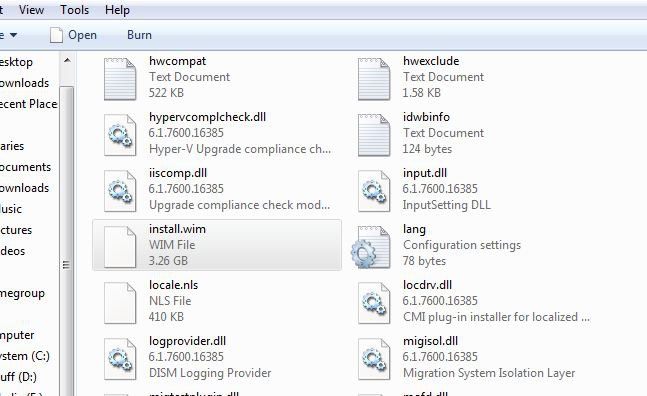Open Recent Places in the navigation pane
The width and height of the screenshot is (647, 396).
[28, 104]
